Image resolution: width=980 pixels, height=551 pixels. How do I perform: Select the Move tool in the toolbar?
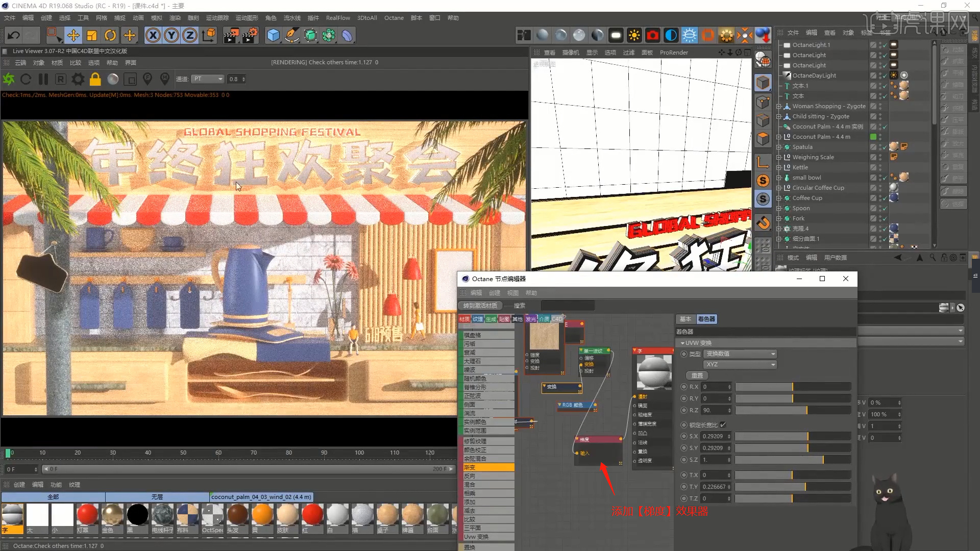coord(73,35)
